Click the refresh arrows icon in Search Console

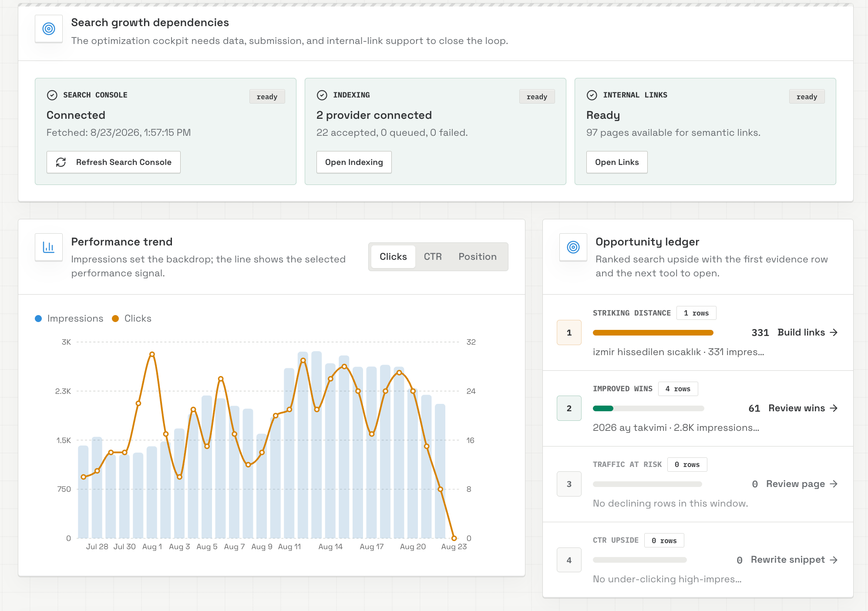[61, 162]
